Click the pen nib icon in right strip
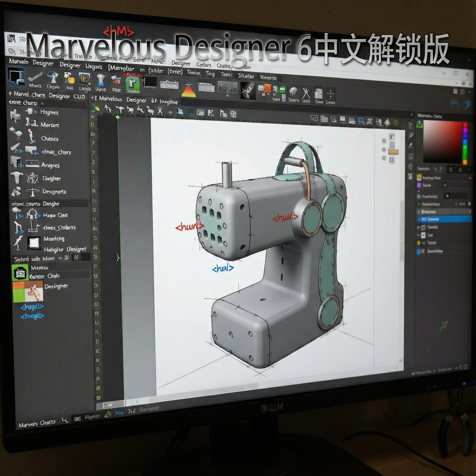 point(411,145)
